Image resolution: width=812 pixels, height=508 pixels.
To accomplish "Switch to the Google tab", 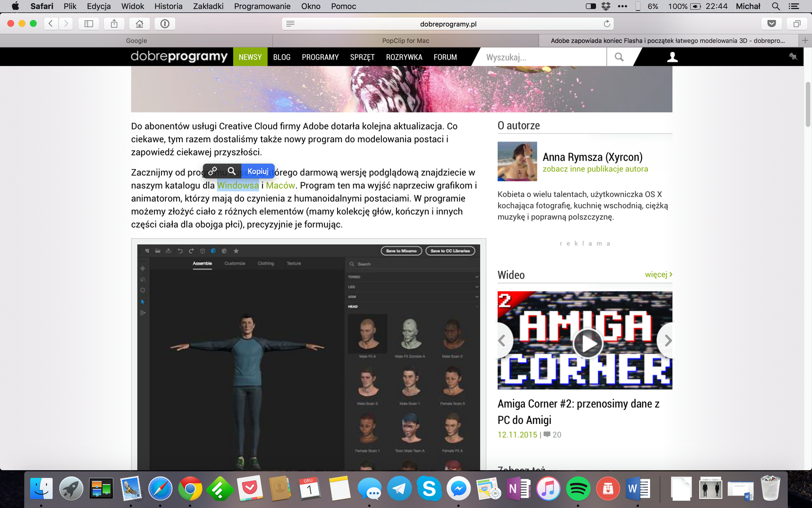I will click(x=136, y=41).
